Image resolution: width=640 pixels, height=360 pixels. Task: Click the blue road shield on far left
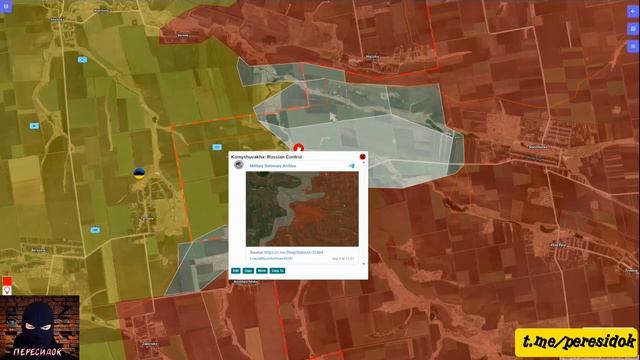[x=34, y=126]
